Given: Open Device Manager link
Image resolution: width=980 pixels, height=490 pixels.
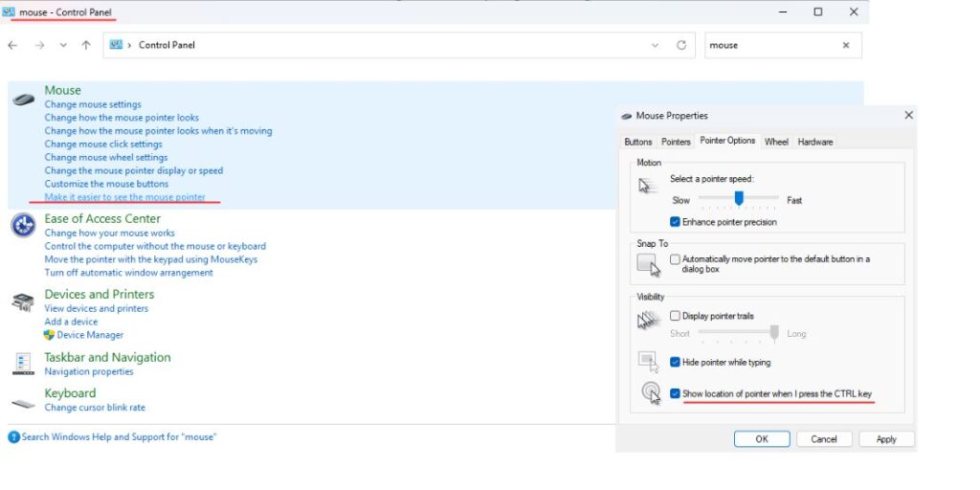Looking at the screenshot, I should pyautogui.click(x=90, y=335).
